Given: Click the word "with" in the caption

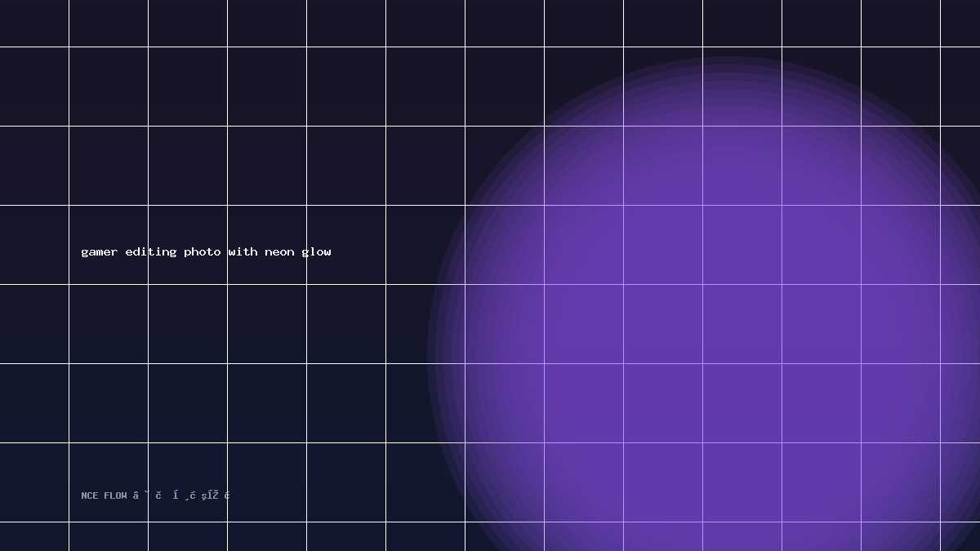Looking at the screenshot, I should tap(243, 251).
